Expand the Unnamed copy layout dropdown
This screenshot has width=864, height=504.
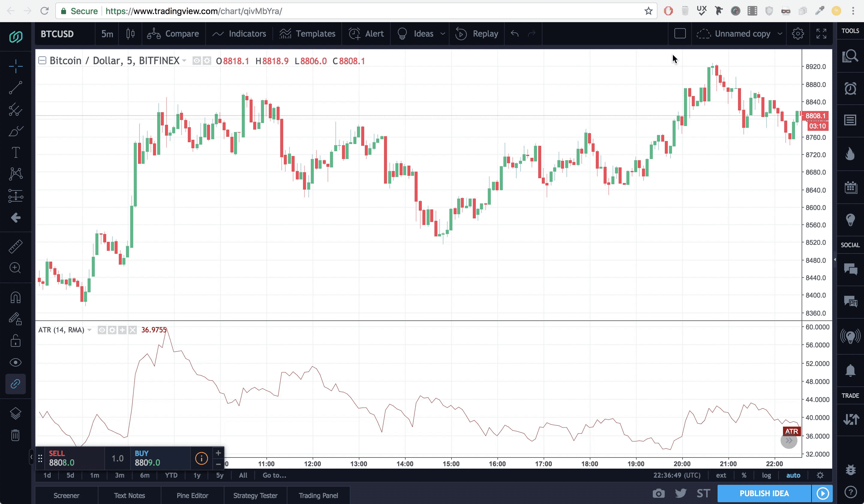pyautogui.click(x=780, y=34)
